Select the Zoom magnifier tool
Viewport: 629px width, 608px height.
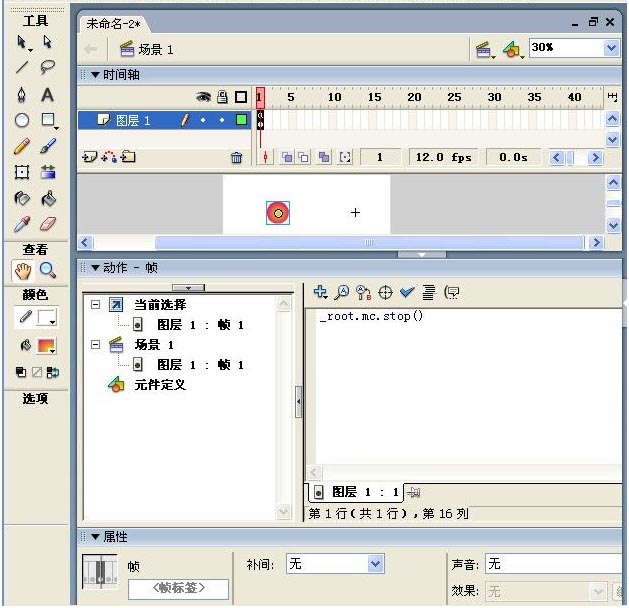47,270
